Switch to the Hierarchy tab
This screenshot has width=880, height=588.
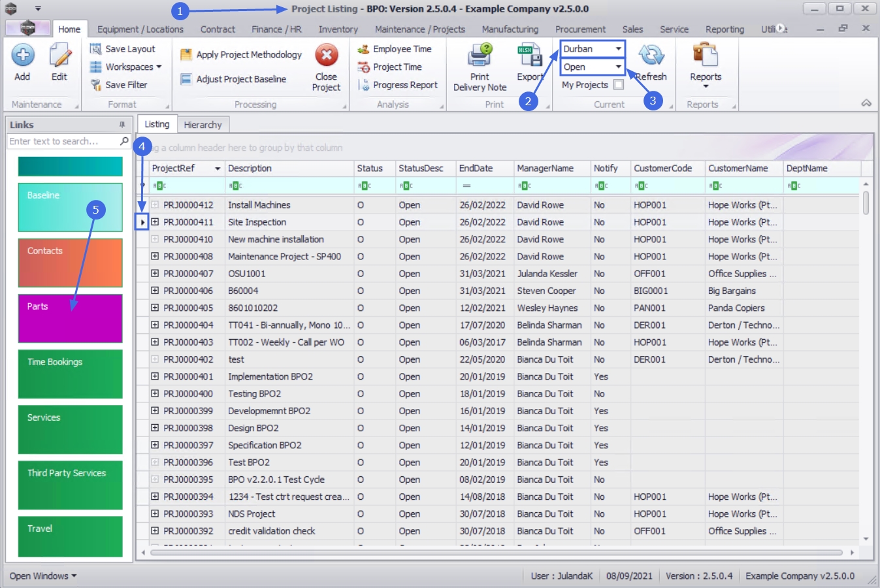[203, 125]
